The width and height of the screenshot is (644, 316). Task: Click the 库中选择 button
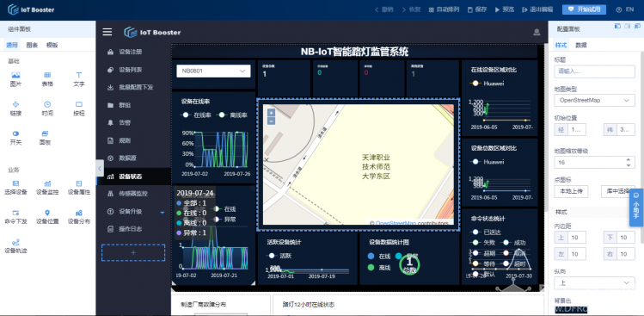(618, 191)
